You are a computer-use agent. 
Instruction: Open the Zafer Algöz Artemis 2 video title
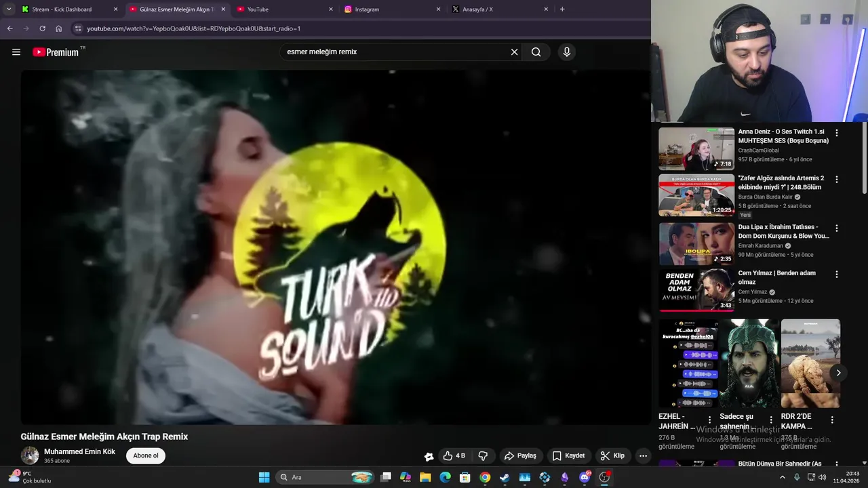tap(781, 182)
